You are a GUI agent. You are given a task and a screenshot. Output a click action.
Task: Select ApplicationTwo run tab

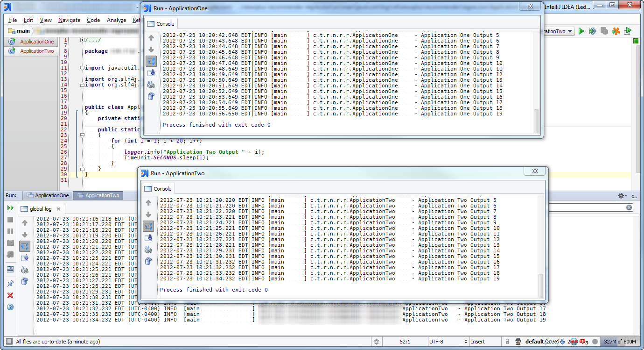point(98,195)
